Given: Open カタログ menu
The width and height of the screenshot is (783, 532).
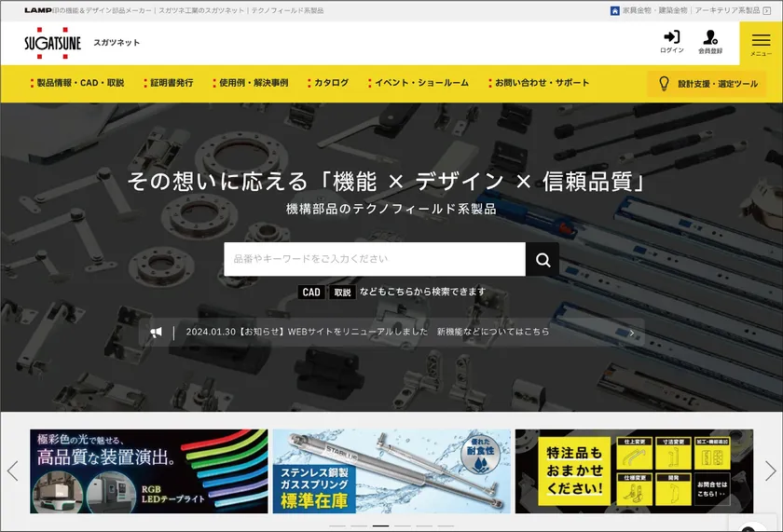Looking at the screenshot, I should pos(328,83).
